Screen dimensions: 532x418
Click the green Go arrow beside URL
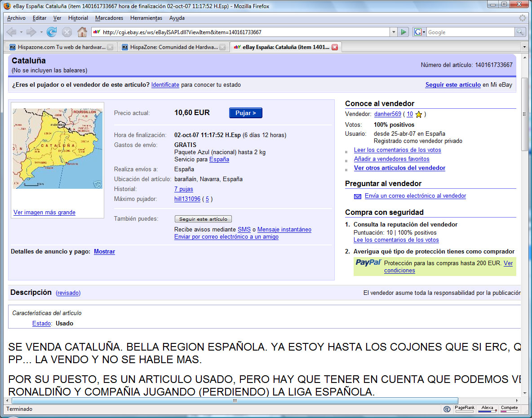pyautogui.click(x=403, y=32)
